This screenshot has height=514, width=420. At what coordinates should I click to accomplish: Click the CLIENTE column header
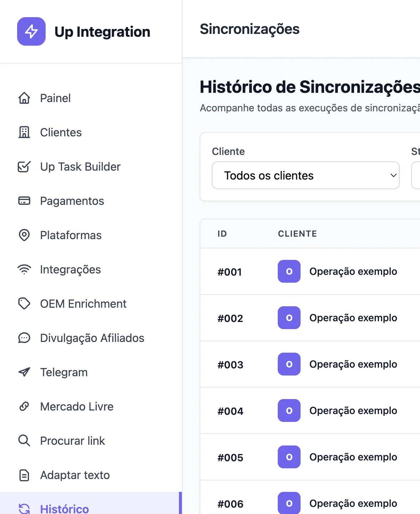[297, 234]
